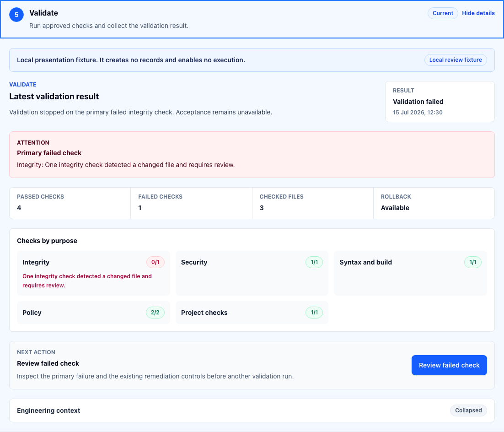Expand the Engineering context section
The height and width of the screenshot is (432, 504).
tap(252, 410)
